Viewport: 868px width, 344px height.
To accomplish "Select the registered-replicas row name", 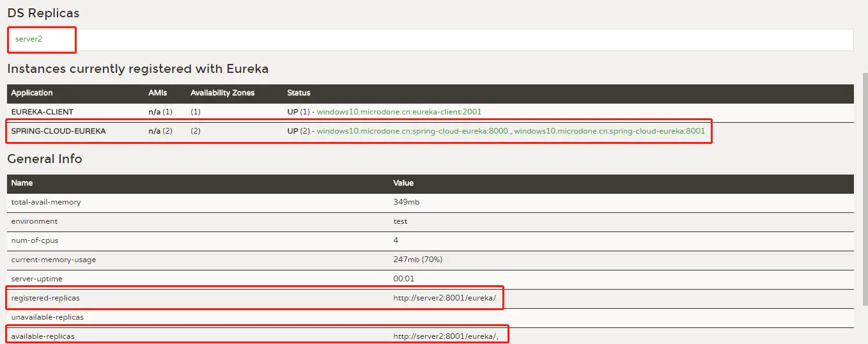I will [45, 298].
